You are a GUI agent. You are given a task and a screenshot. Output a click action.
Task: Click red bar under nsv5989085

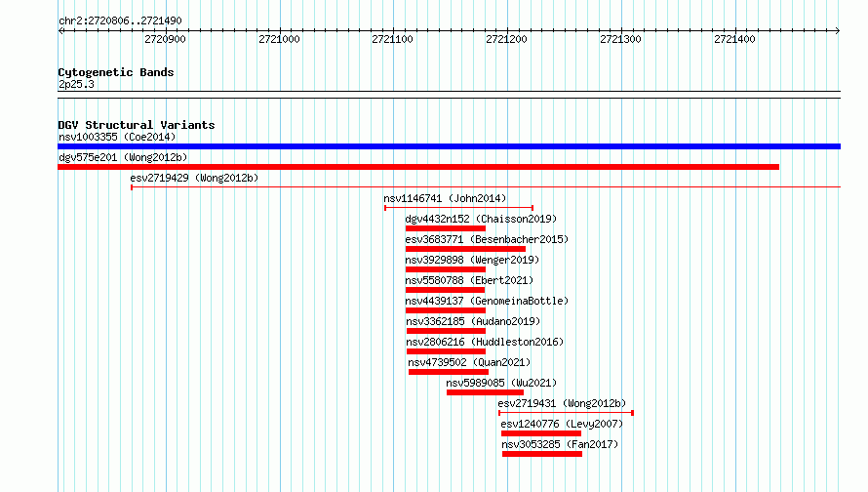(485, 392)
